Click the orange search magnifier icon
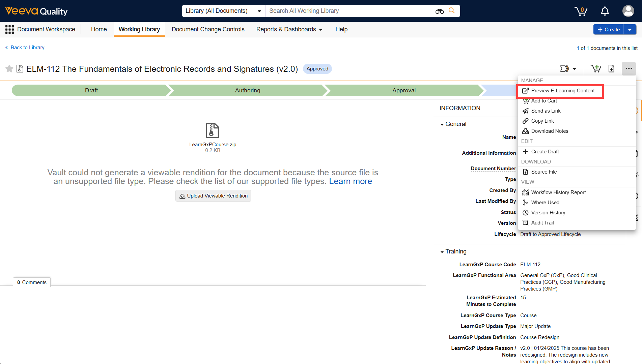This screenshot has height=364, width=642. [x=452, y=11]
